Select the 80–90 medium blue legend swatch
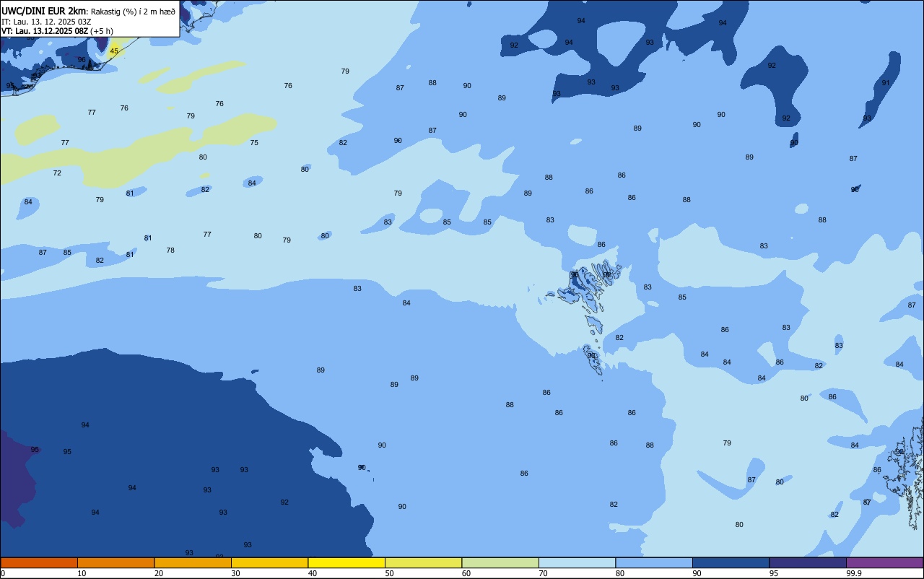The image size is (924, 579). pos(654,562)
